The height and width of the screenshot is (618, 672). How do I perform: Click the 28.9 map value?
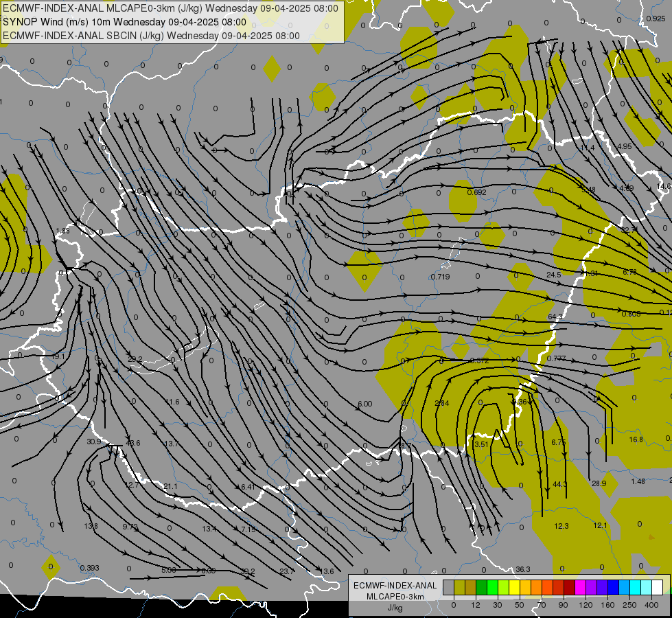point(599,483)
